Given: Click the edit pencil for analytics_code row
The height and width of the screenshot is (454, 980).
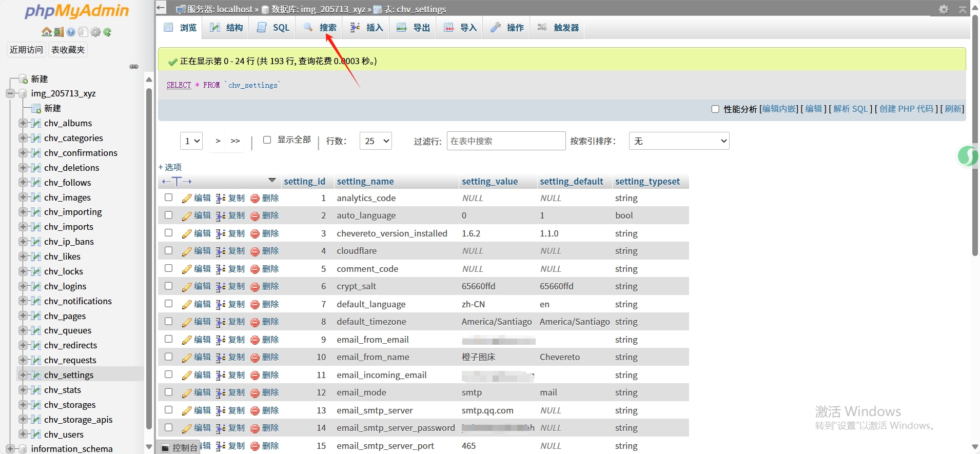Looking at the screenshot, I should [x=187, y=198].
